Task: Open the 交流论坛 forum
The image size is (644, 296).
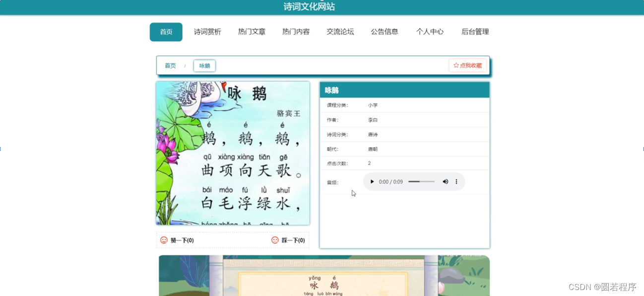Action: [340, 31]
